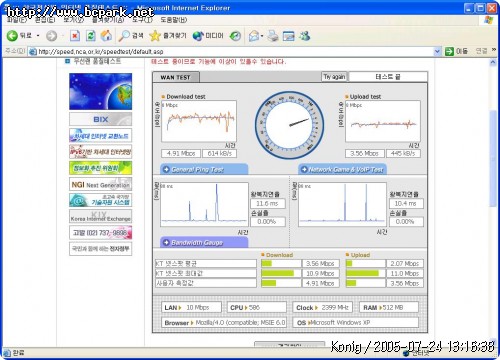Click the Stop page loading icon
500x360 pixels.
click(75, 35)
